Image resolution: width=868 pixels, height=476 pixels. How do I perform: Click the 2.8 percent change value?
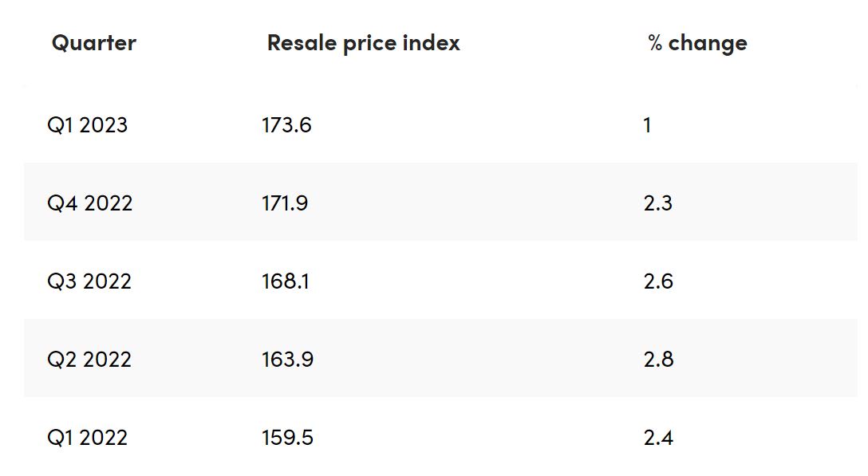point(658,360)
